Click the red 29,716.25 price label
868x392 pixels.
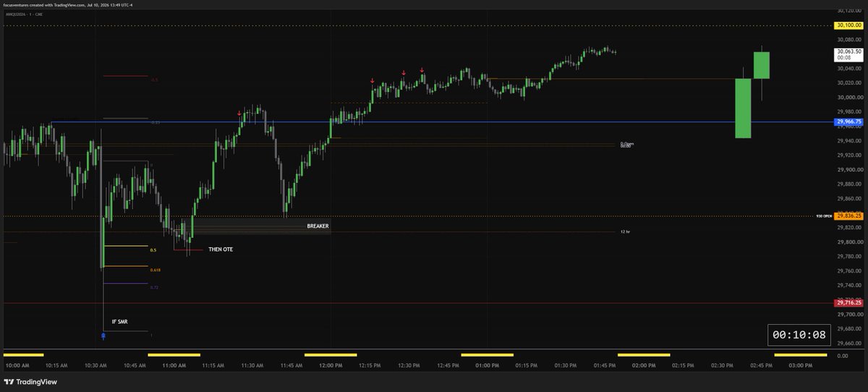point(848,302)
